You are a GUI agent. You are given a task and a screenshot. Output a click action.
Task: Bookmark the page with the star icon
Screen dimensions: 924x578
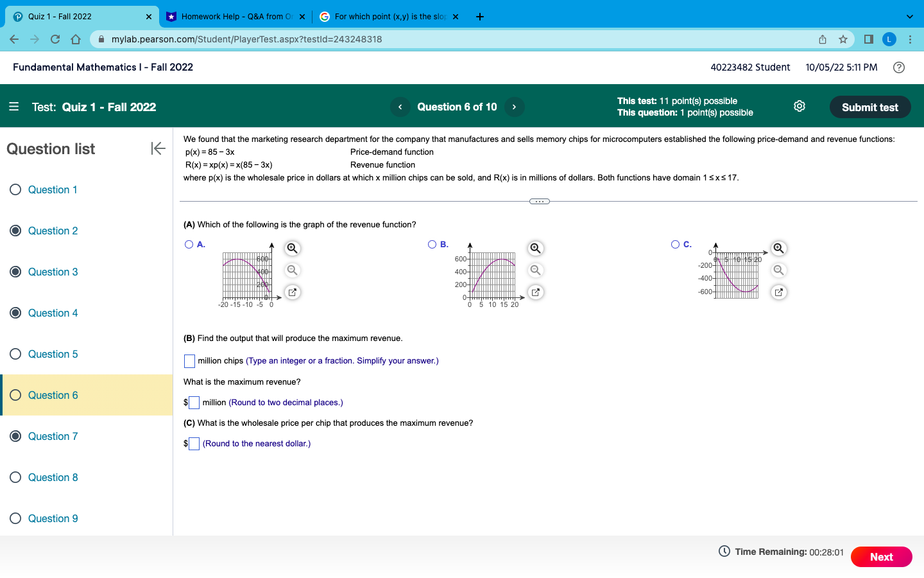843,39
